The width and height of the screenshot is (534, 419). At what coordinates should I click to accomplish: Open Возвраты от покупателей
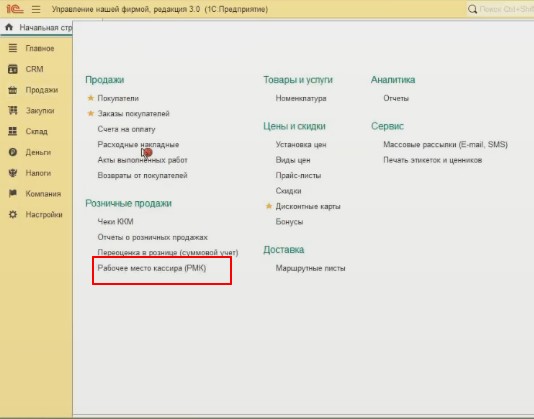(x=142, y=175)
